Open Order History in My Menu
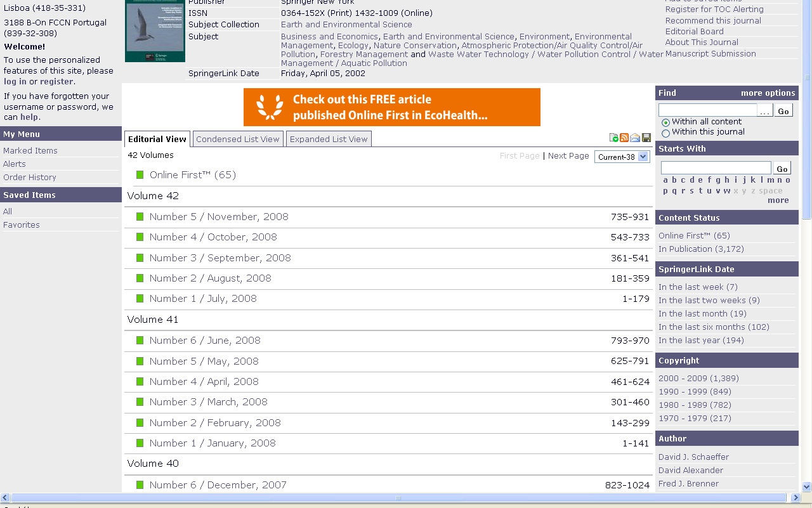The image size is (812, 508). point(30,177)
